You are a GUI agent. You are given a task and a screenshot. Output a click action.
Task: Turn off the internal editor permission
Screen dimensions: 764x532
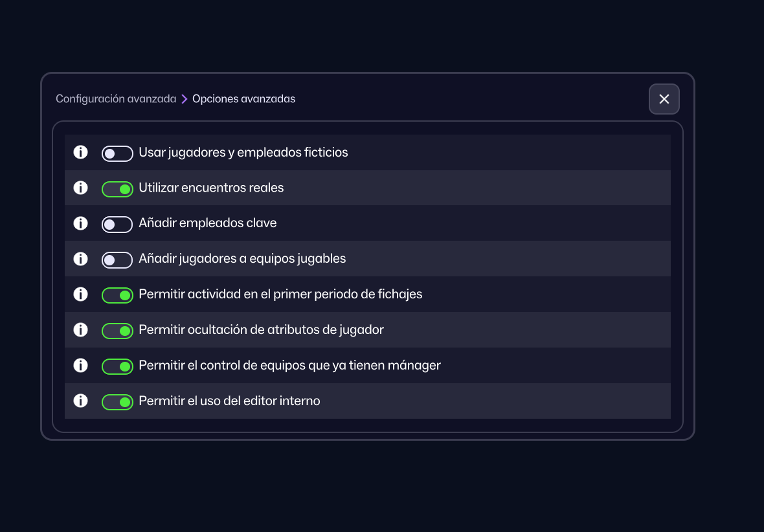pos(117,401)
